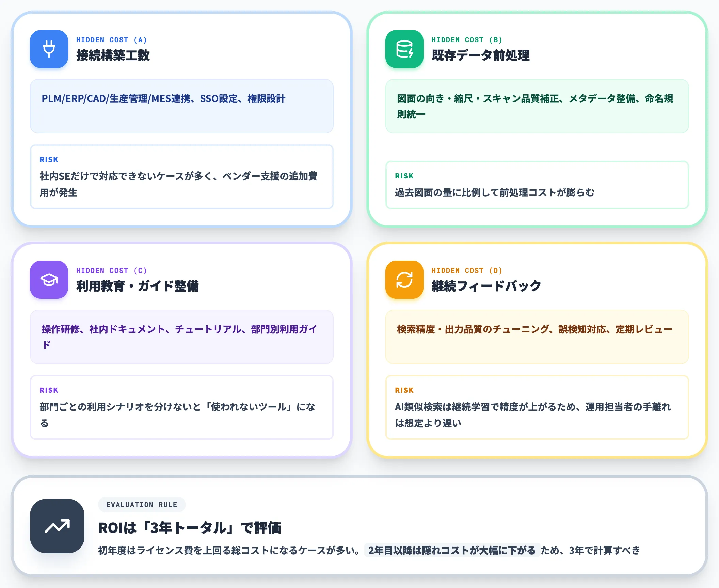The image size is (719, 588).
Task: Click the blue plug icon for 接続構築工数
Action: (x=49, y=49)
